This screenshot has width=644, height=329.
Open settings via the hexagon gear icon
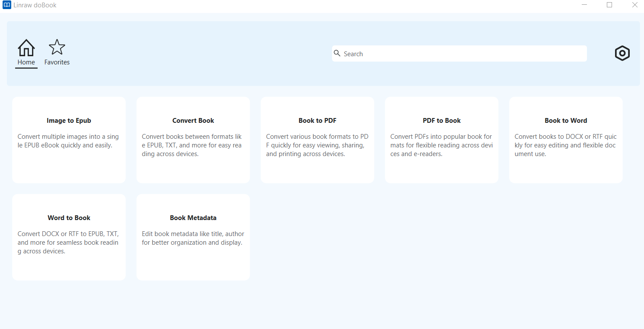[622, 53]
